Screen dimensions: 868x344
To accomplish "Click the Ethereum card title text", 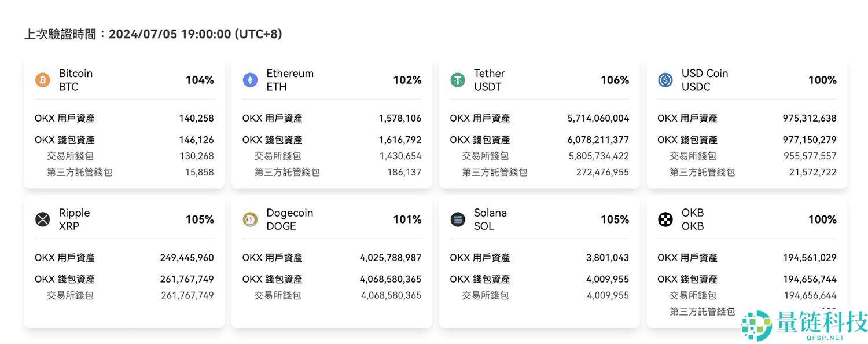I will (290, 74).
